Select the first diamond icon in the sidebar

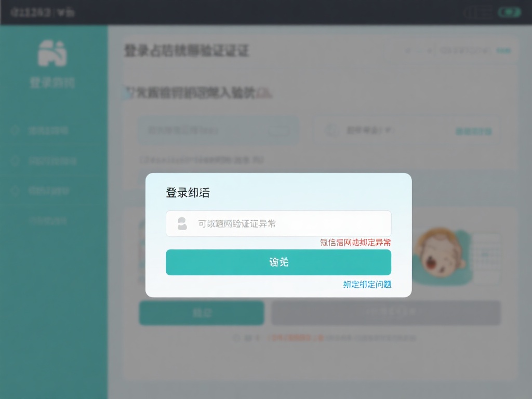click(16, 131)
